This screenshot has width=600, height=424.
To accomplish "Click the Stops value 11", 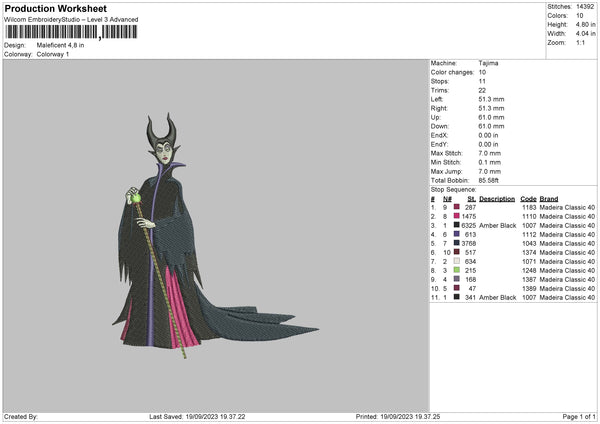I will (x=482, y=81).
